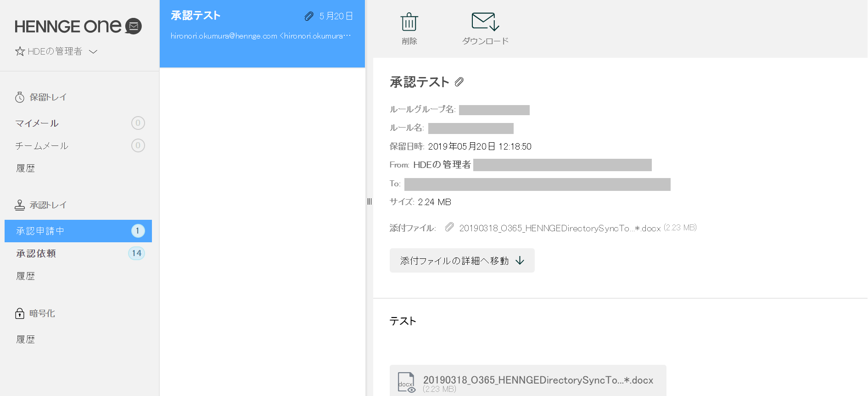Open マイメール in hold tray
This screenshot has height=396, width=868.
[37, 123]
